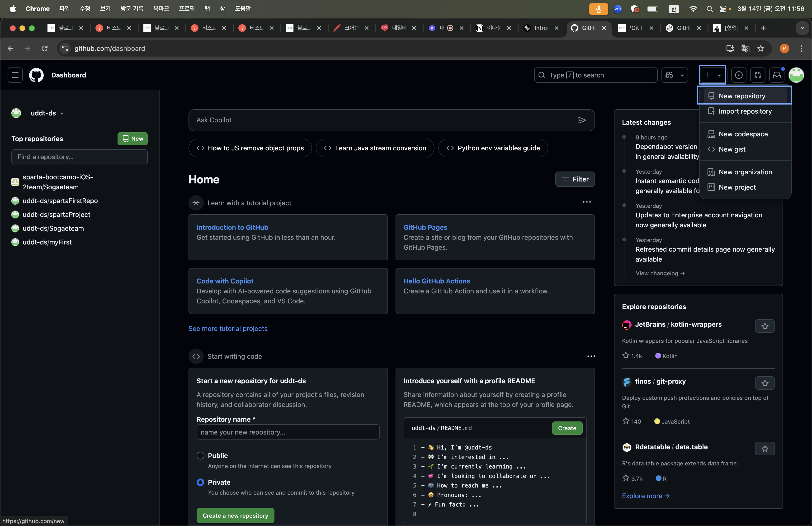812x526 pixels.
Task: Open the Chrome three-dot menu
Action: click(801, 48)
